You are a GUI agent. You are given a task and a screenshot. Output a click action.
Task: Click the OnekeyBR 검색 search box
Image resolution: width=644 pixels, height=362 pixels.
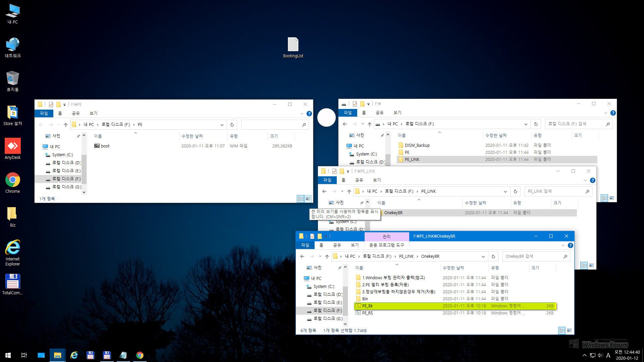[536, 256]
